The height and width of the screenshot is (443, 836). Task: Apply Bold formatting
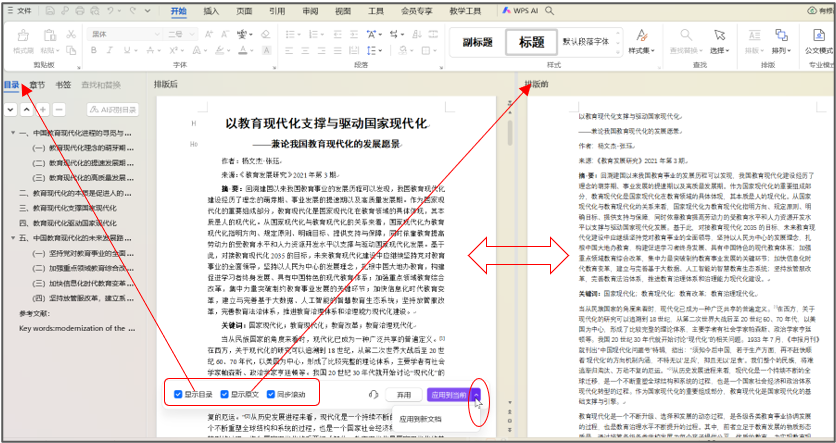94,50
